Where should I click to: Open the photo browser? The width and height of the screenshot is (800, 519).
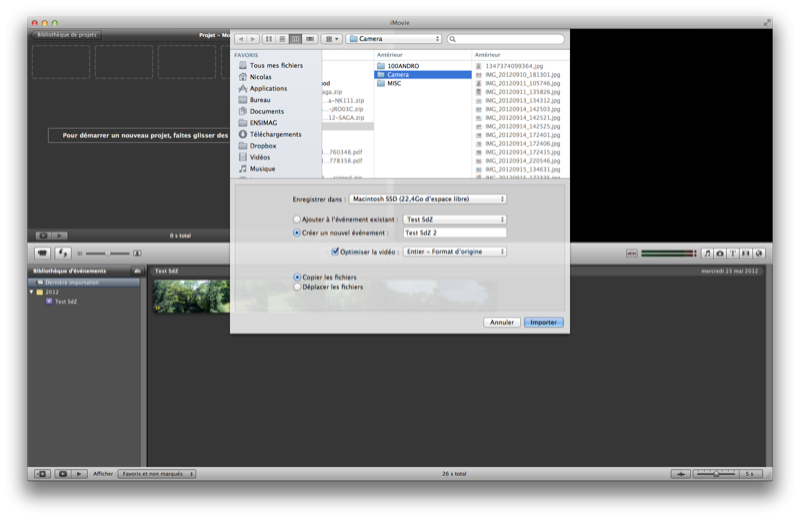click(720, 253)
